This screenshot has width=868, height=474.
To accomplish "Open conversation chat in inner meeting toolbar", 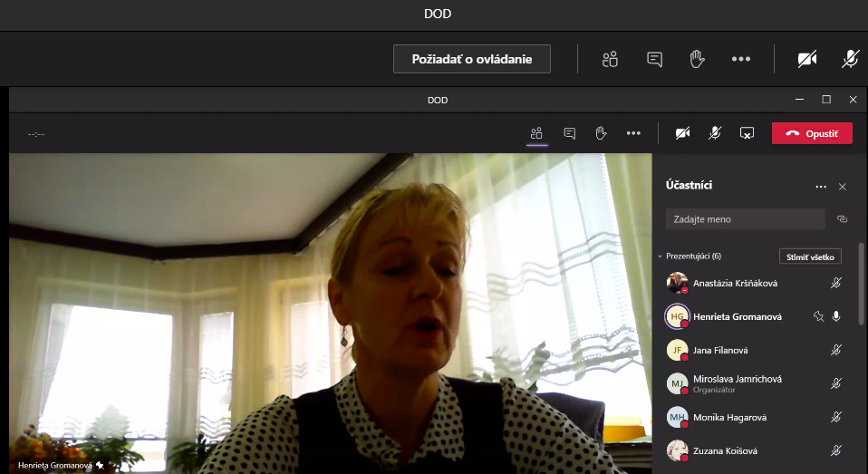I will [569, 133].
